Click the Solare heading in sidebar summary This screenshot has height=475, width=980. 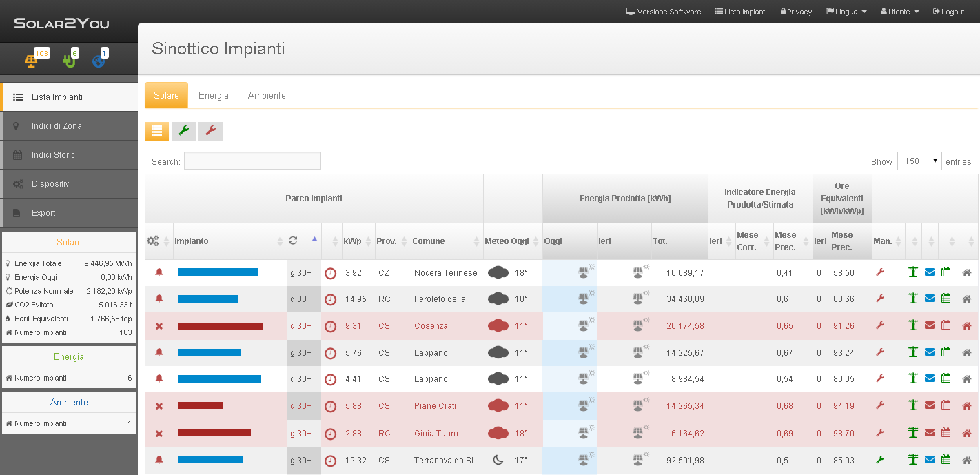[x=69, y=242]
